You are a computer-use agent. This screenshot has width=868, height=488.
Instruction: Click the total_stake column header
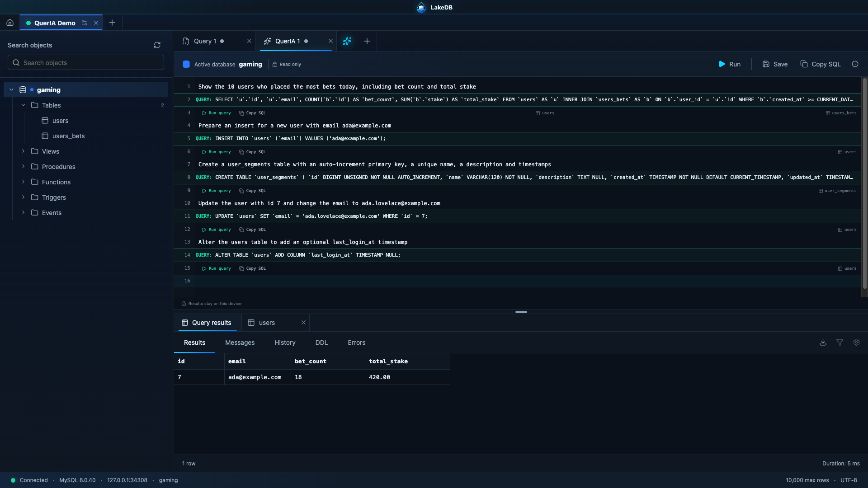pos(407,361)
